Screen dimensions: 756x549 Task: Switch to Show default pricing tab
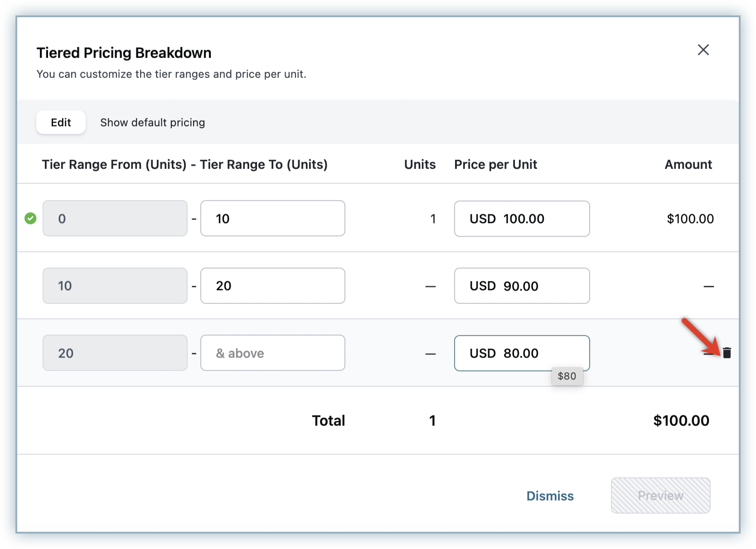click(152, 122)
